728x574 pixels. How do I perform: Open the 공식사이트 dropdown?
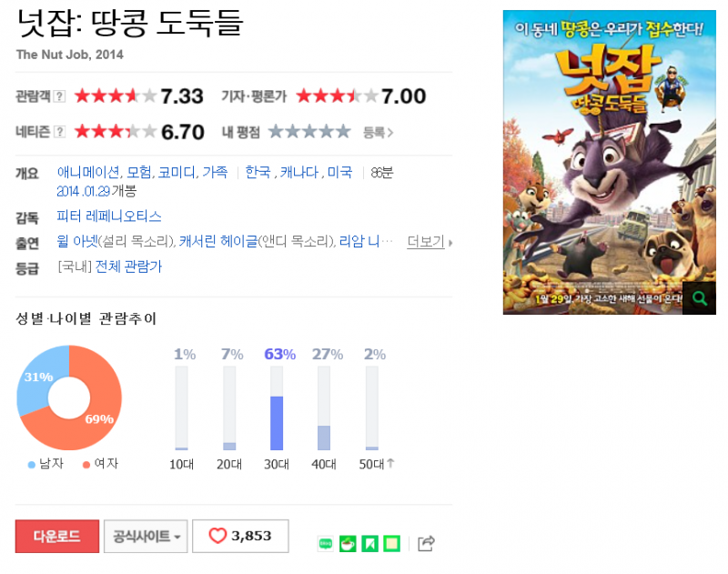click(x=146, y=536)
